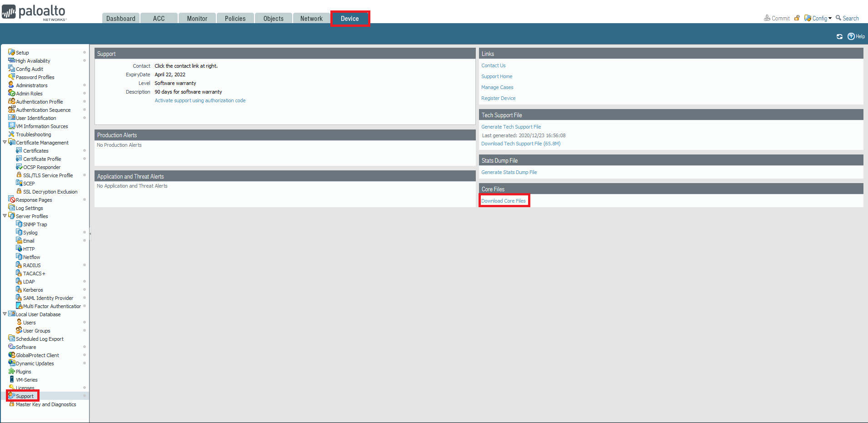Click the VM-Series icon
Screen dimensions: 868x423
coord(11,379)
